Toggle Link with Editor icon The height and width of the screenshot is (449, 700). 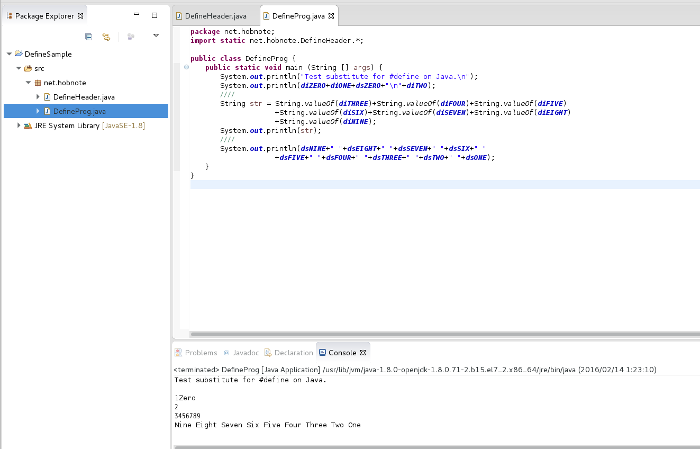[106, 37]
